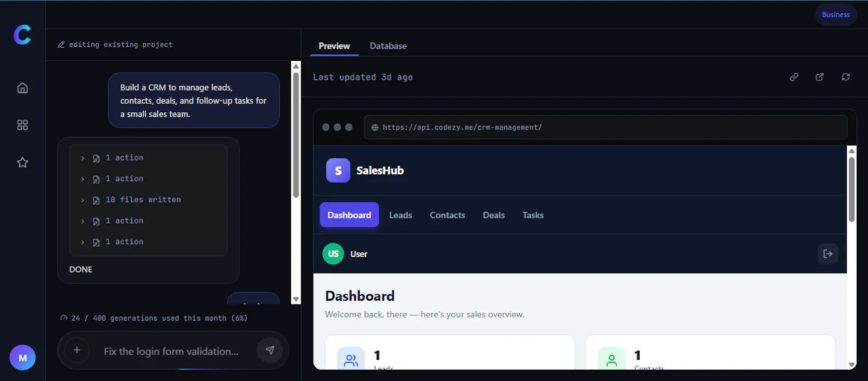Image resolution: width=868 pixels, height=381 pixels.
Task: Click the User name label in SalesHub
Action: click(x=359, y=254)
